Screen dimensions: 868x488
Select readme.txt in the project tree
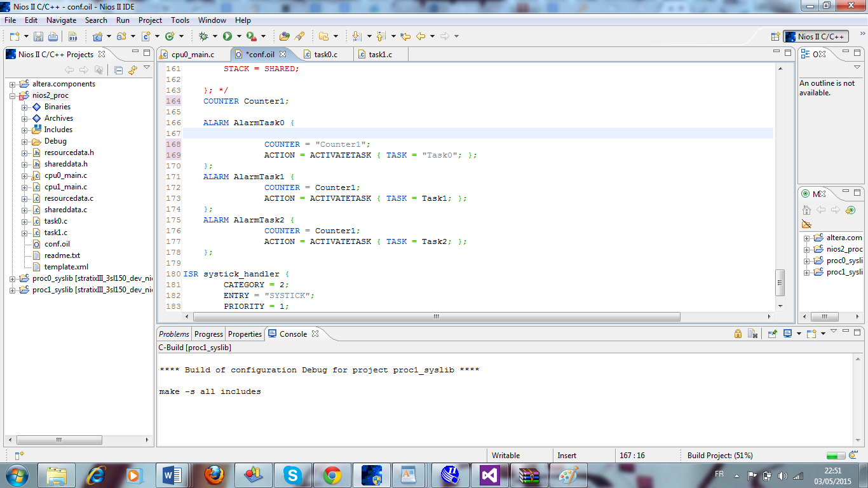[62, 255]
